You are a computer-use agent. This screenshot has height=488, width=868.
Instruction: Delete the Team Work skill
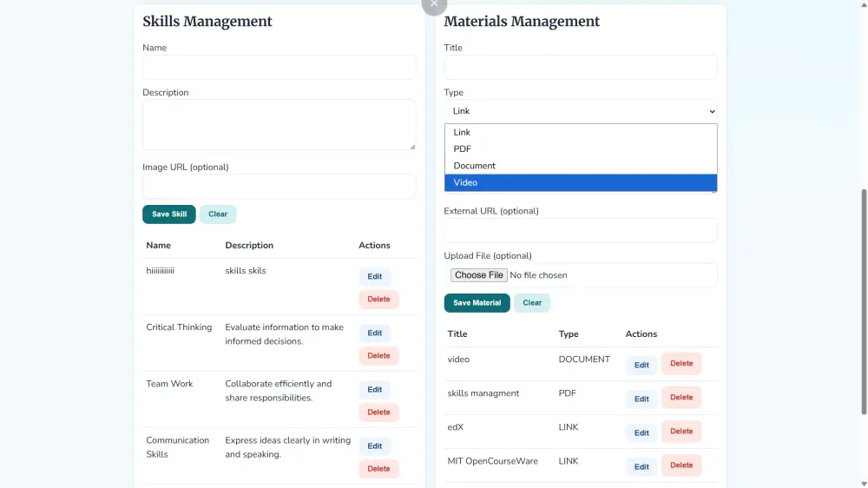pyautogui.click(x=378, y=412)
